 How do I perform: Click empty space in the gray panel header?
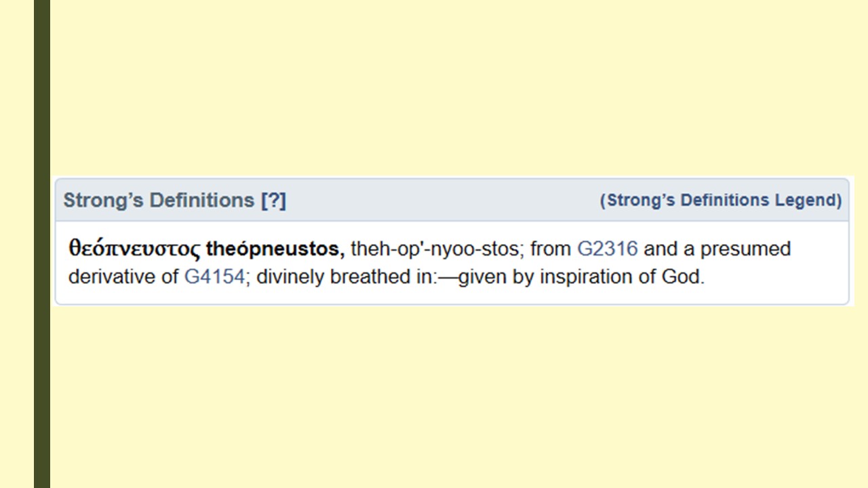pos(441,201)
